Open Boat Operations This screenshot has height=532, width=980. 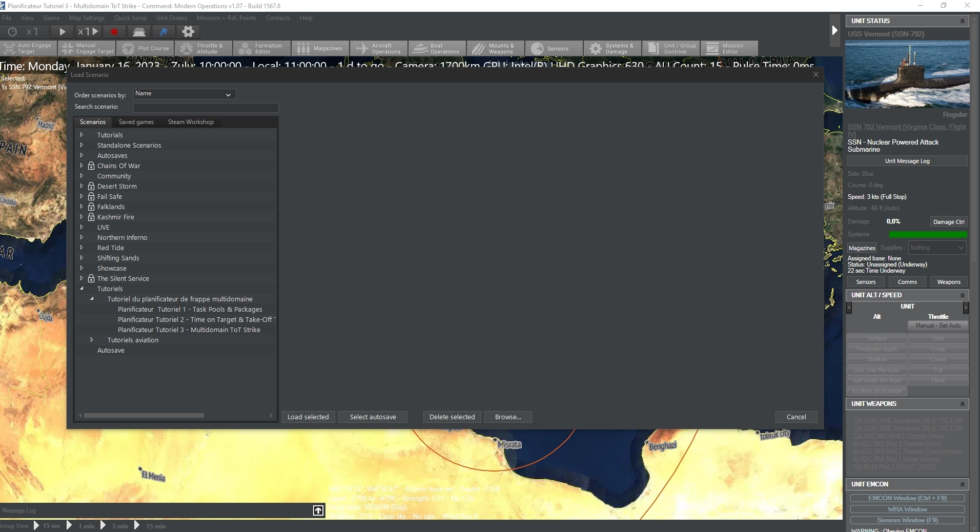point(438,48)
